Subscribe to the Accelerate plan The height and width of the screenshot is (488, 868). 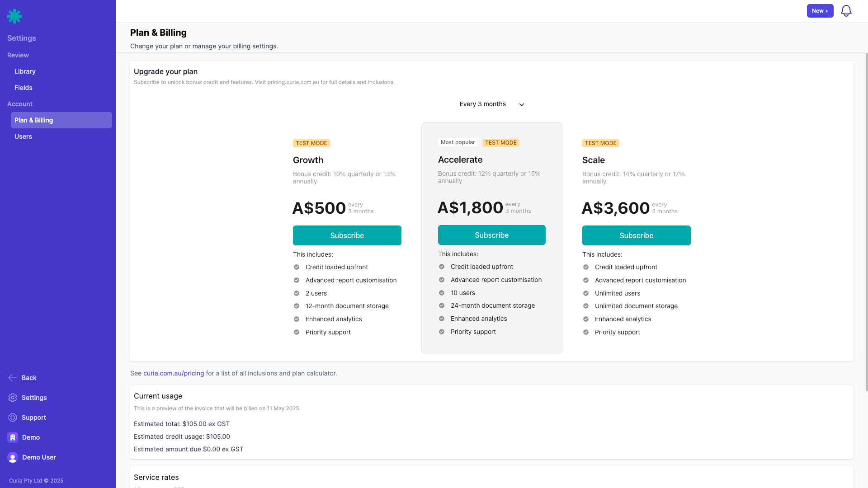tap(491, 235)
